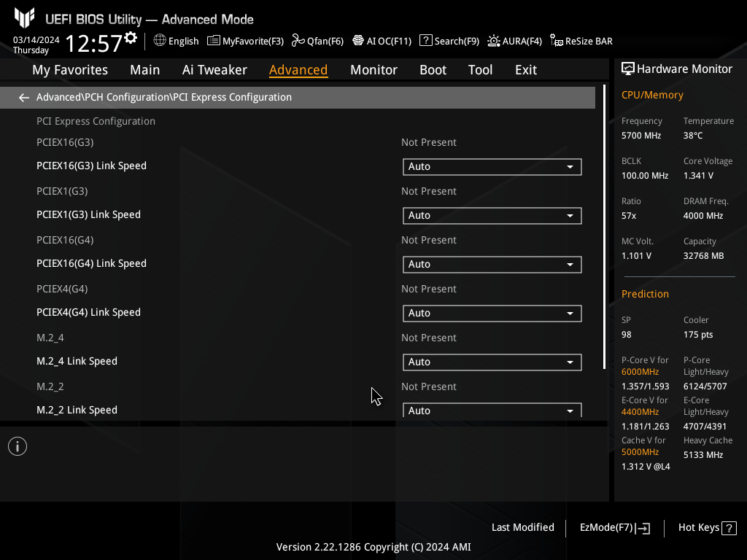The width and height of the screenshot is (747, 560).
Task: Click the 1.341 V core voltage value
Action: click(x=698, y=176)
